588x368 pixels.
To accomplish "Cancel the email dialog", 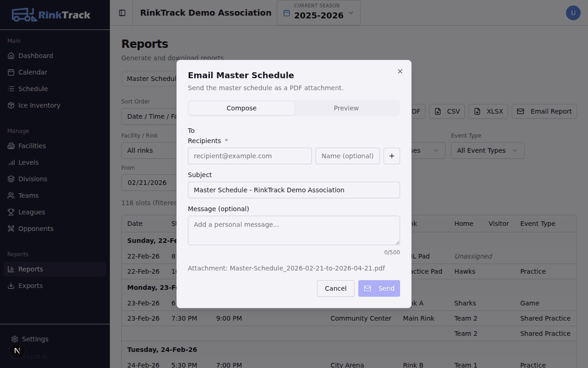I will coord(335,288).
